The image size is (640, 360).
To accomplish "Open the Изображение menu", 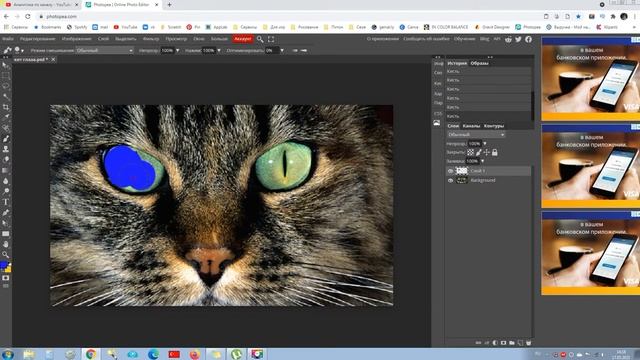I will pyautogui.click(x=76, y=39).
